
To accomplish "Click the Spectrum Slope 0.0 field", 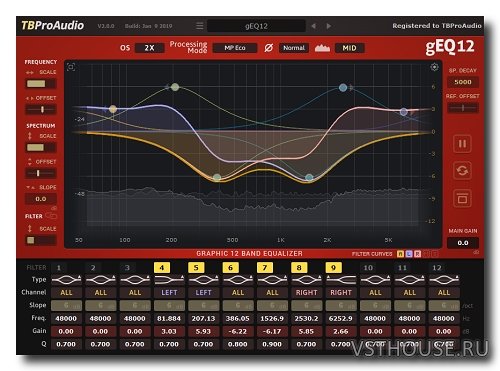I will tap(41, 199).
